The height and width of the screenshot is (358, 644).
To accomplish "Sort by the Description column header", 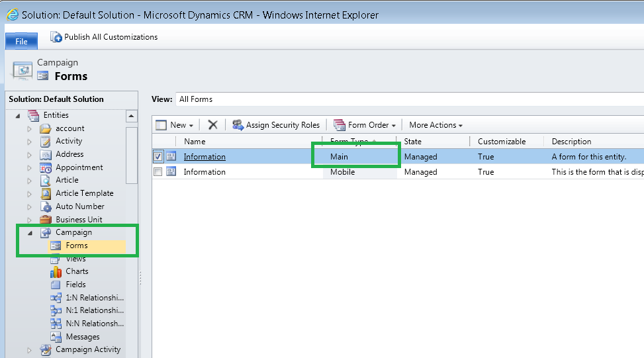I will coord(571,141).
